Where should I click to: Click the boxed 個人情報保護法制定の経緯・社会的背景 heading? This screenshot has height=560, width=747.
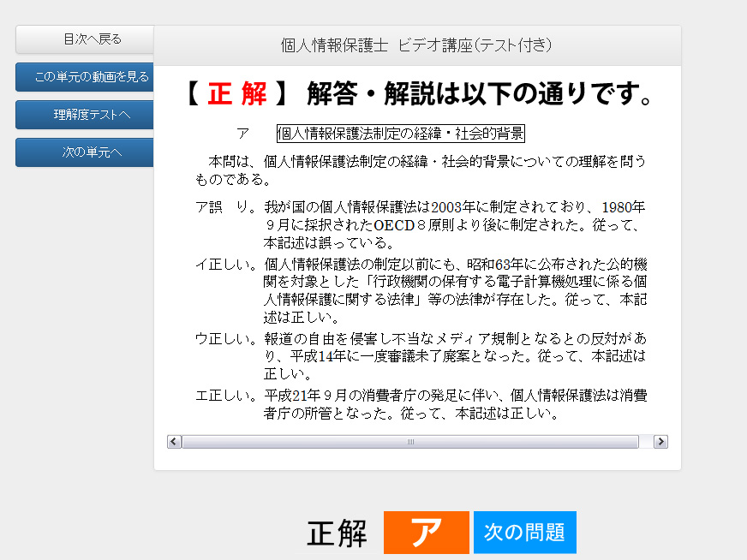[401, 134]
